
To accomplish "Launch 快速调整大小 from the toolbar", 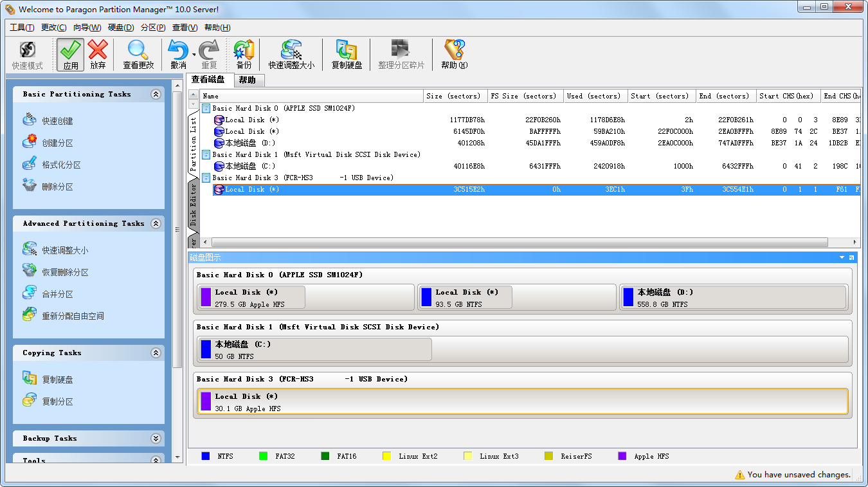I will (x=291, y=55).
